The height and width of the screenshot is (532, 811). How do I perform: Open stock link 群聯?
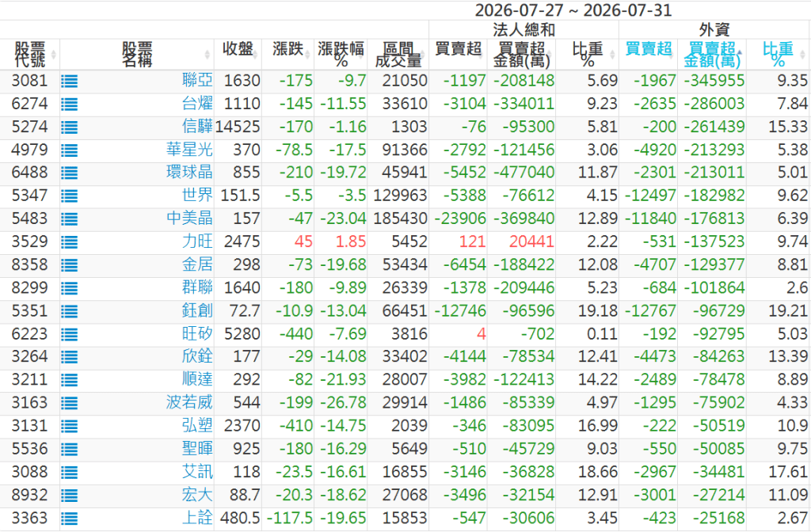pos(197,287)
